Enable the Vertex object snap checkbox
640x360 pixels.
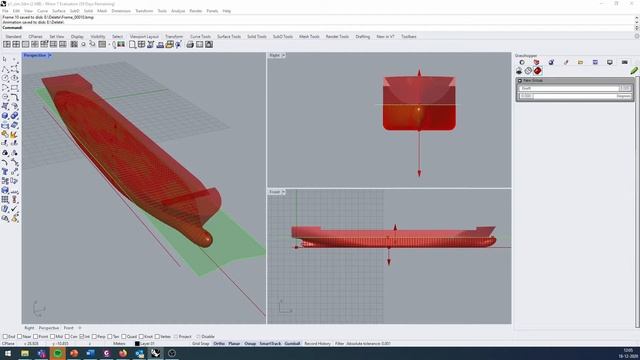[157, 337]
